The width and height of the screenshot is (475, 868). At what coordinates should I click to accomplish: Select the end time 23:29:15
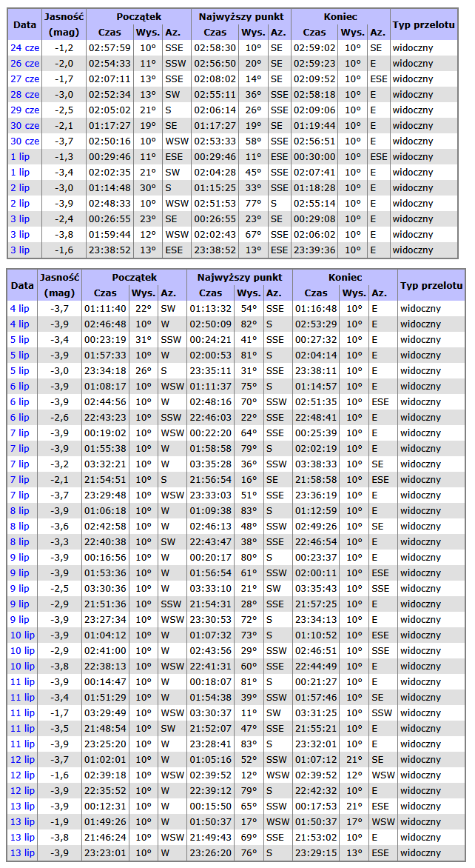pyautogui.click(x=315, y=852)
